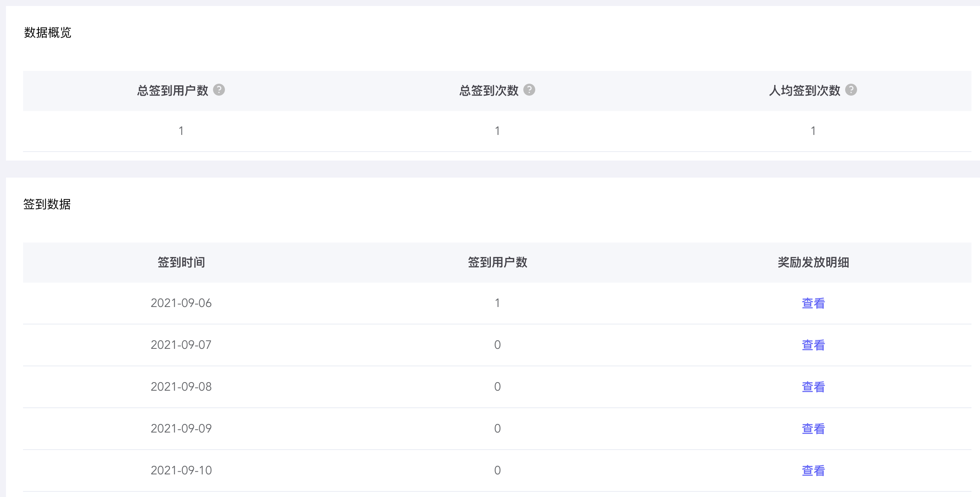Click the 签到数据 section title
Screen dimensions: 980x497
click(x=47, y=204)
